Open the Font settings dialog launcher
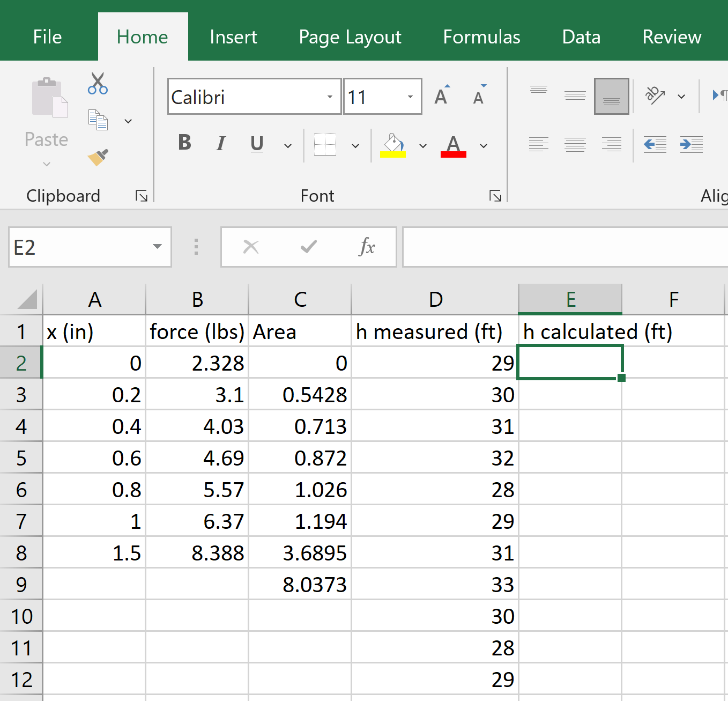The width and height of the screenshot is (728, 701). point(494,196)
